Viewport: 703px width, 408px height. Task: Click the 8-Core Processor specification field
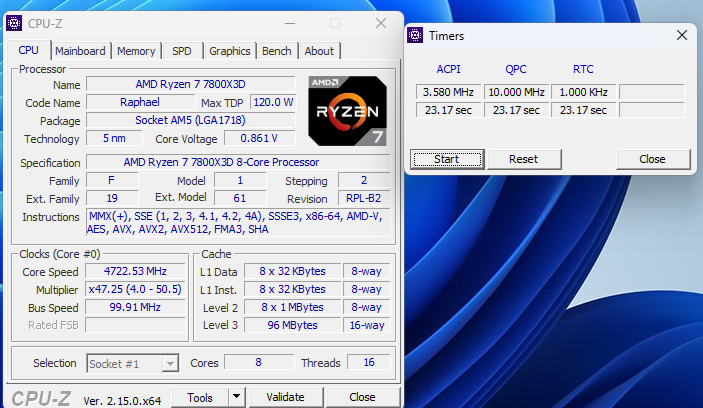click(x=238, y=162)
